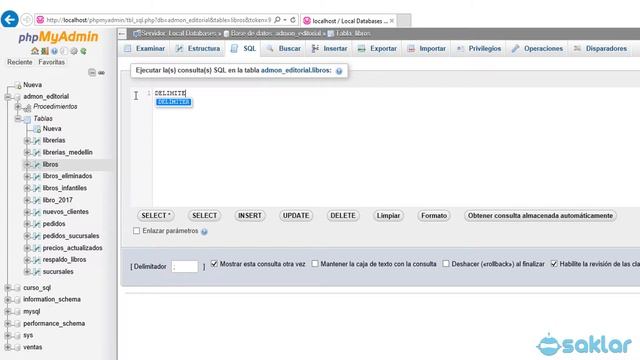This screenshot has height=360, width=640.
Task: Go back using the browser back arrow
Action: click(x=9, y=19)
